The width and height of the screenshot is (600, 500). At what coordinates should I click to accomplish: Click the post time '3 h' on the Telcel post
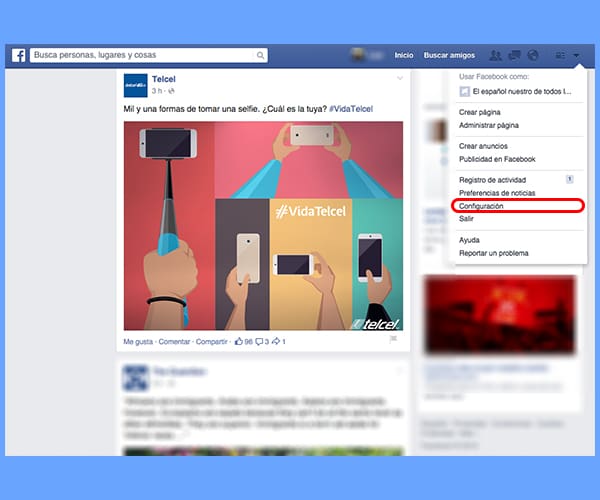click(157, 91)
